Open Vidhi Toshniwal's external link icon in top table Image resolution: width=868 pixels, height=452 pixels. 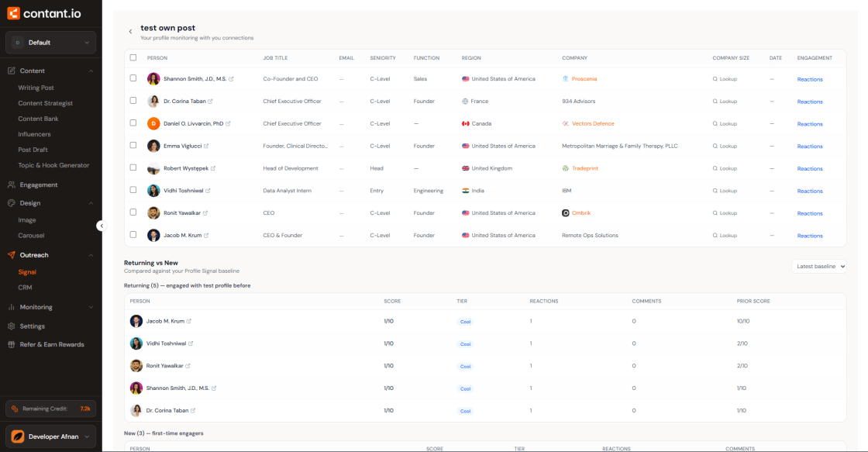click(208, 191)
